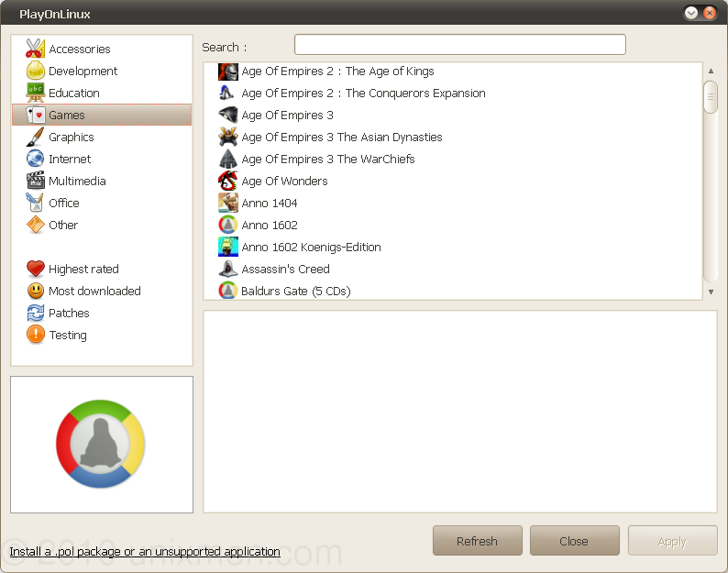The image size is (728, 573).
Task: Click the Anno 1404 game icon
Action: coord(228,203)
